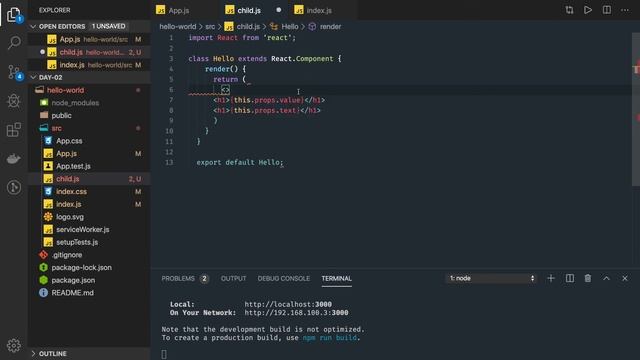The image size is (640, 360).
Task: Open App.js in the src tree
Action: [89, 153]
